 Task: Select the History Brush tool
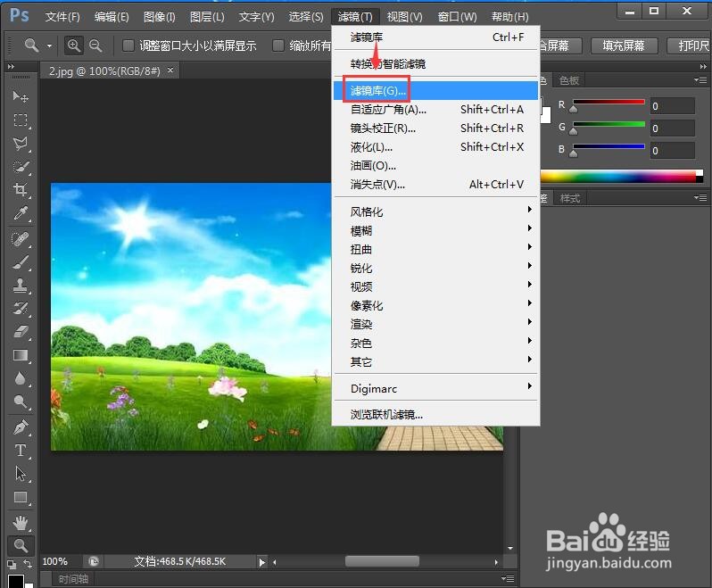pyautogui.click(x=20, y=309)
